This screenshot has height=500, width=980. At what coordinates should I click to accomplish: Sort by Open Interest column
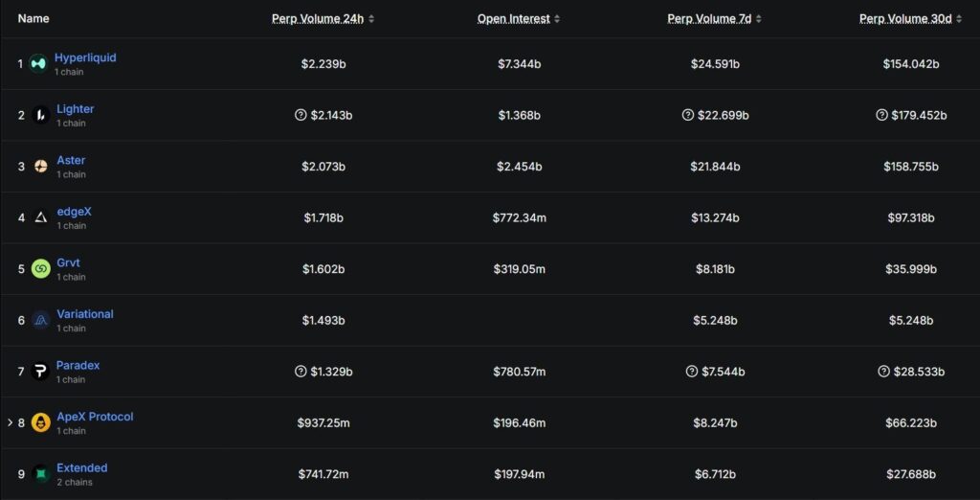[x=518, y=18]
